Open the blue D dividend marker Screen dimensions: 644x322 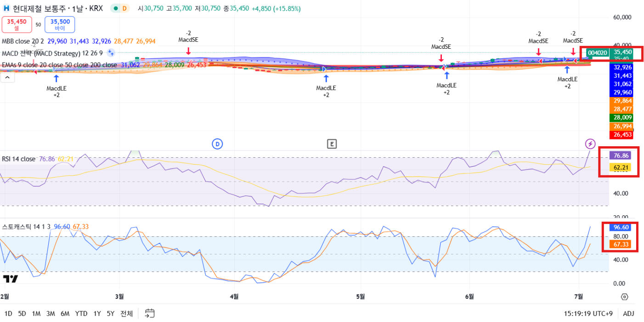point(217,144)
